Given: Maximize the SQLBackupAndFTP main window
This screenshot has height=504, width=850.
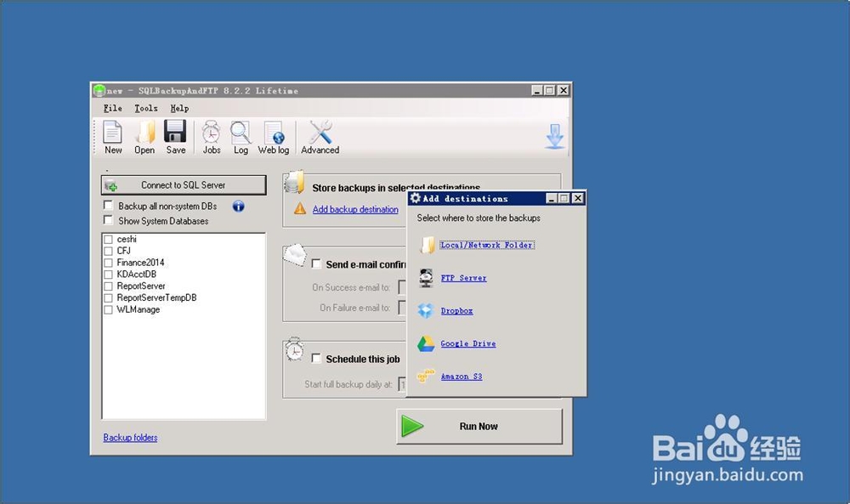Looking at the screenshot, I should tap(549, 90).
